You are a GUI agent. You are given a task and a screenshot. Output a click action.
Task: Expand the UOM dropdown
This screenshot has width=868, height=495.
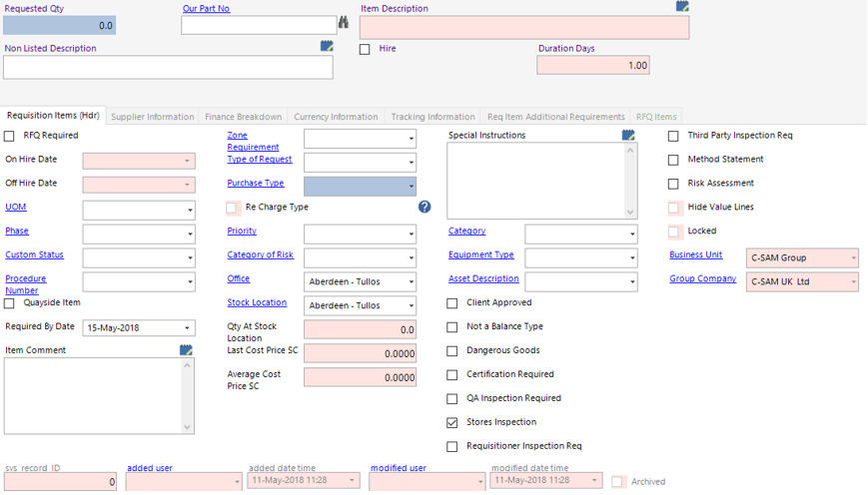(190, 211)
